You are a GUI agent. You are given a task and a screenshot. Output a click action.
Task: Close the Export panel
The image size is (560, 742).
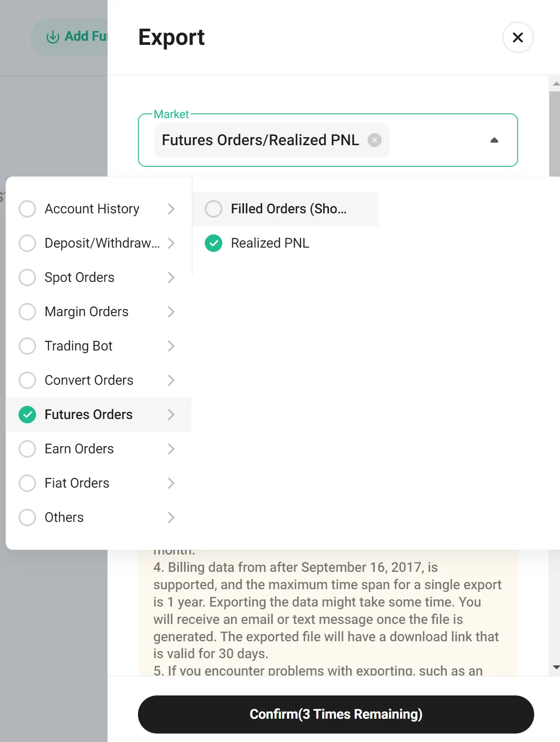[x=518, y=37]
